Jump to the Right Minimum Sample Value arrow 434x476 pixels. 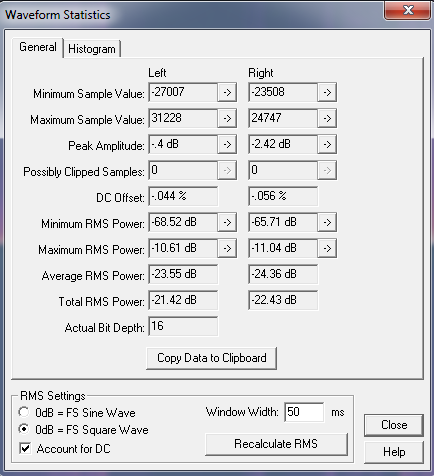(x=327, y=92)
